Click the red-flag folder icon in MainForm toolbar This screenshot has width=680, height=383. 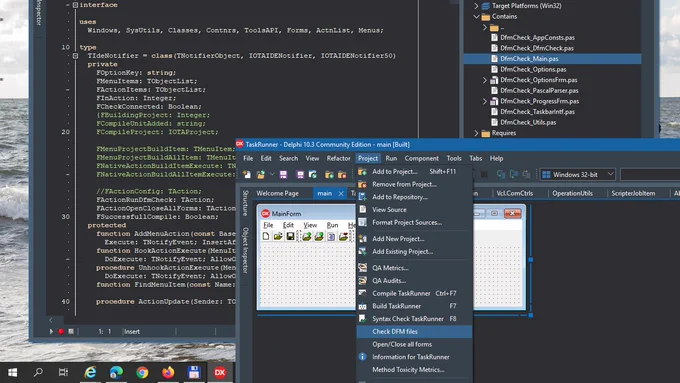[x=343, y=236]
